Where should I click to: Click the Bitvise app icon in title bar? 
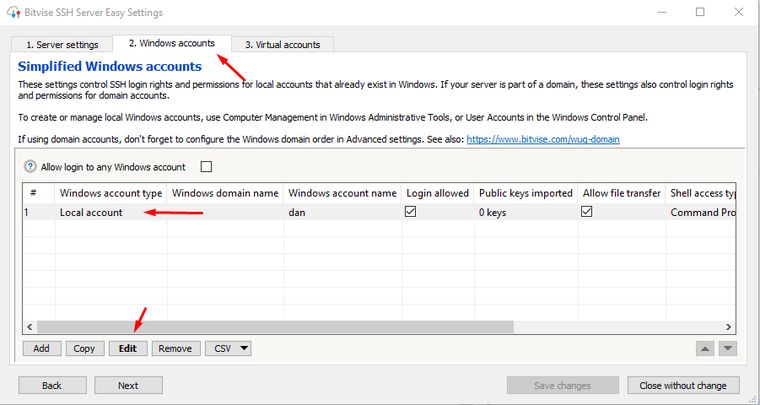tap(14, 12)
